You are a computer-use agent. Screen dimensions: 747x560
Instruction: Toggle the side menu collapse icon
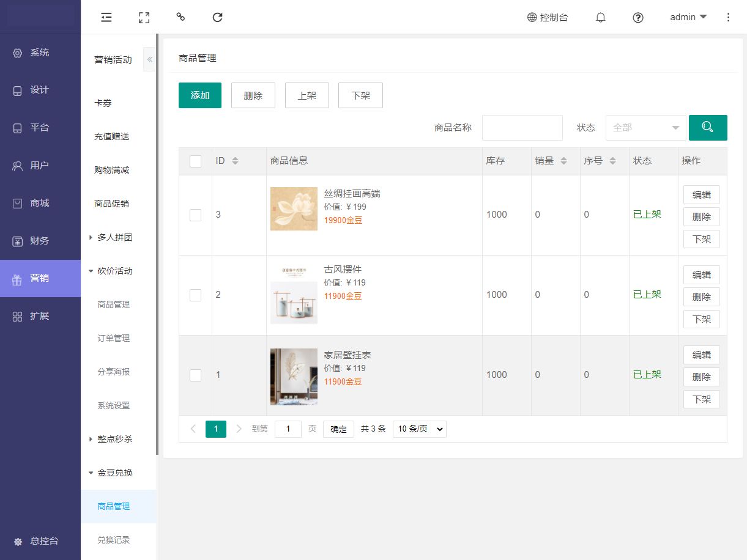coord(106,17)
